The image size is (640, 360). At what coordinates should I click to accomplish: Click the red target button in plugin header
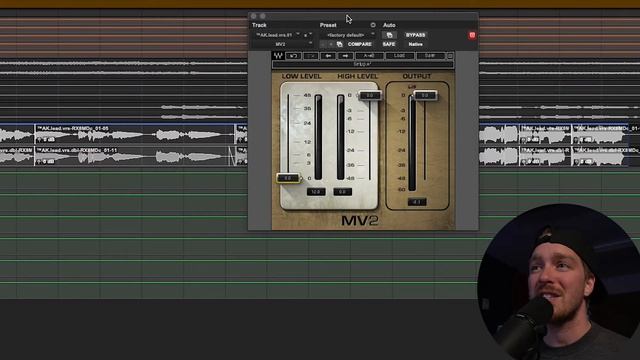click(472, 35)
